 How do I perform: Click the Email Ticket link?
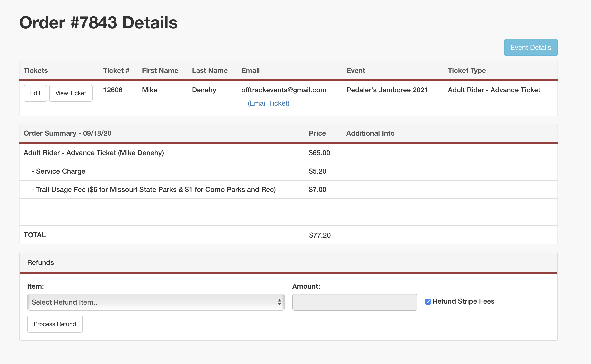point(268,103)
